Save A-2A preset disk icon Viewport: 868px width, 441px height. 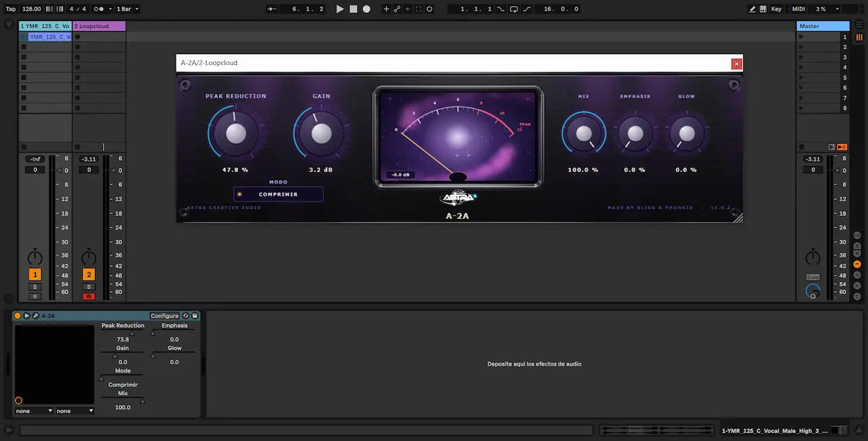195,316
